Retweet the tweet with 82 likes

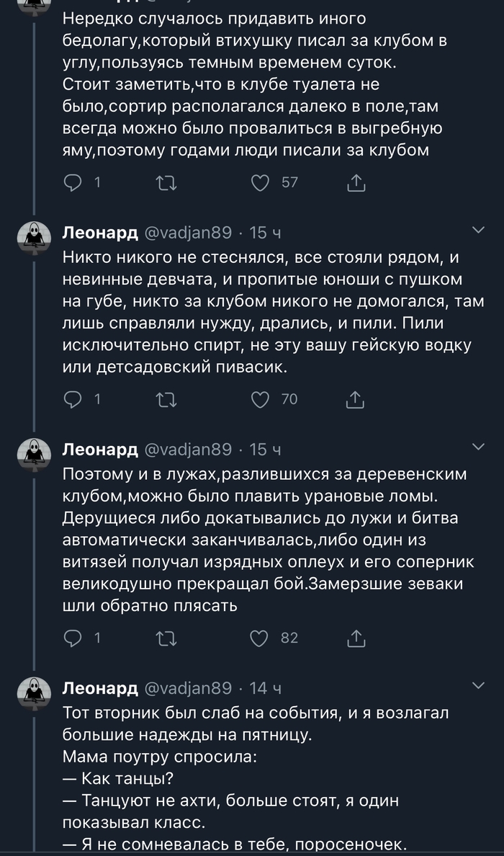click(x=166, y=637)
